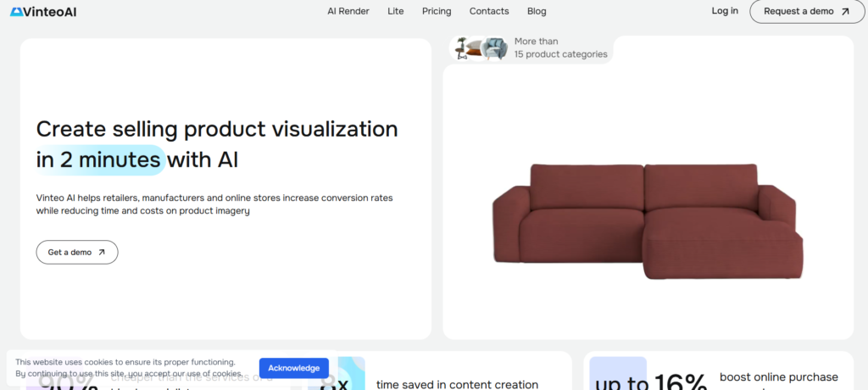Screen dimensions: 868x390
Task: Acknowledge the cookie notice
Action: click(293, 368)
